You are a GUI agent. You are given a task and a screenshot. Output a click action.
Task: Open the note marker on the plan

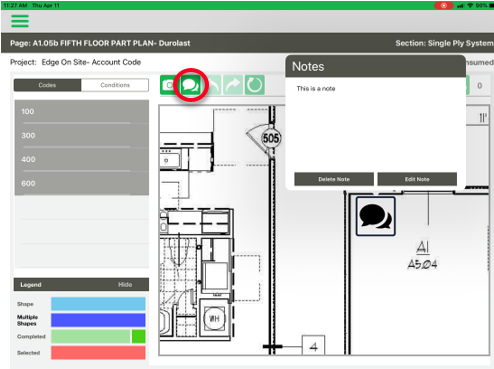click(376, 216)
